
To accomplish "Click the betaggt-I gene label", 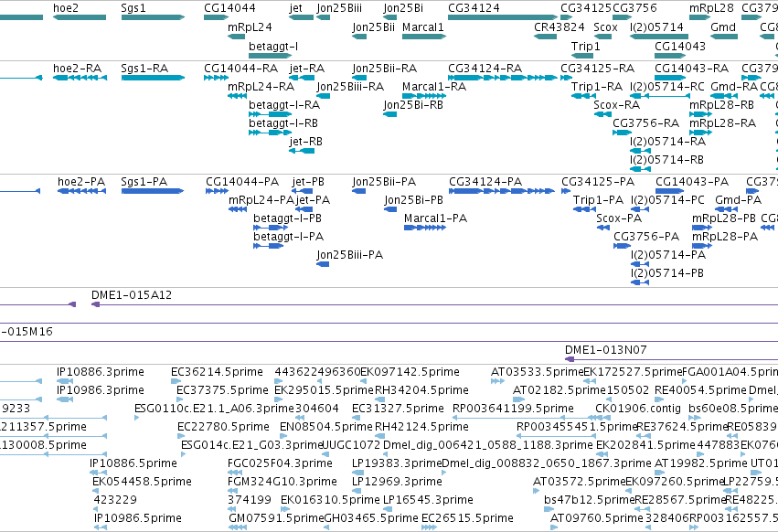I will click(273, 46).
